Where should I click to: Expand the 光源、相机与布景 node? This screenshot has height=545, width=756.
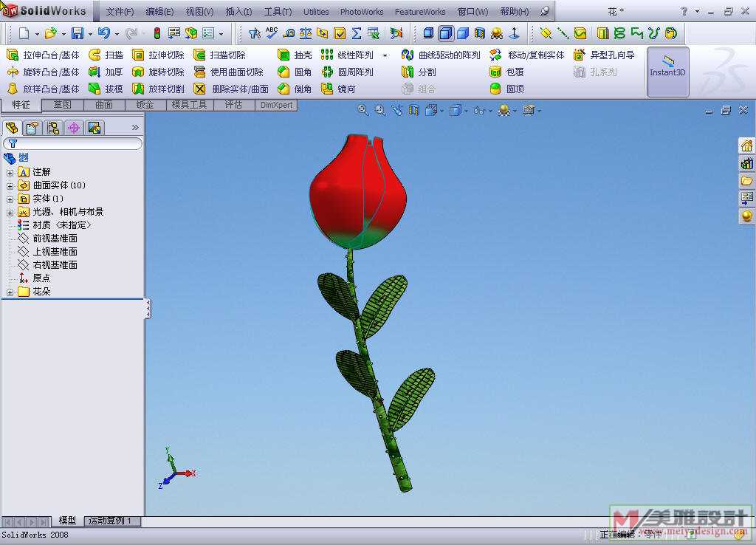tap(10, 212)
